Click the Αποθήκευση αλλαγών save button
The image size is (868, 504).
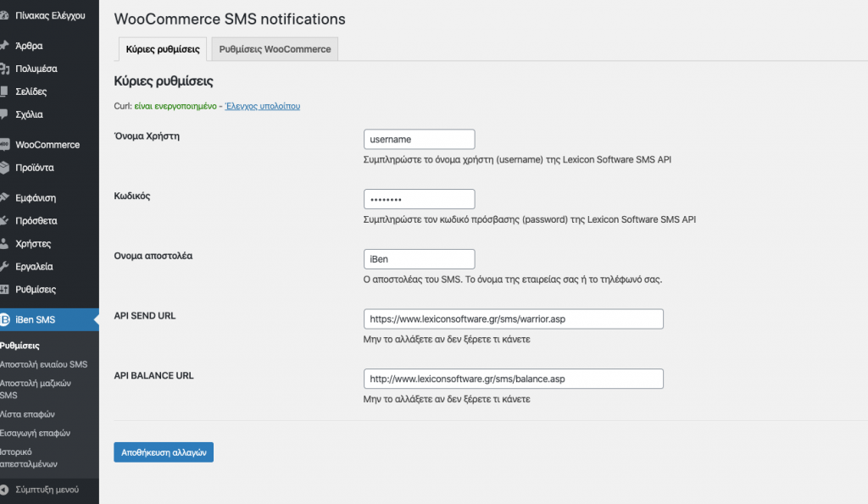pos(164,452)
